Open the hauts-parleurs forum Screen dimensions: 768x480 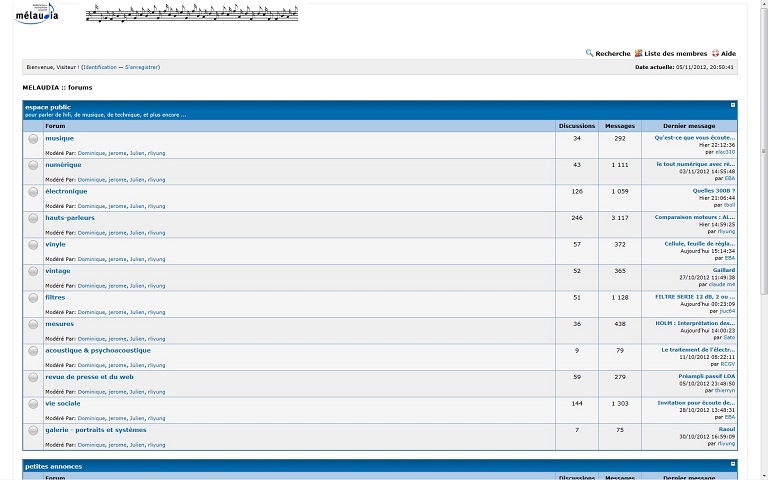70,217
